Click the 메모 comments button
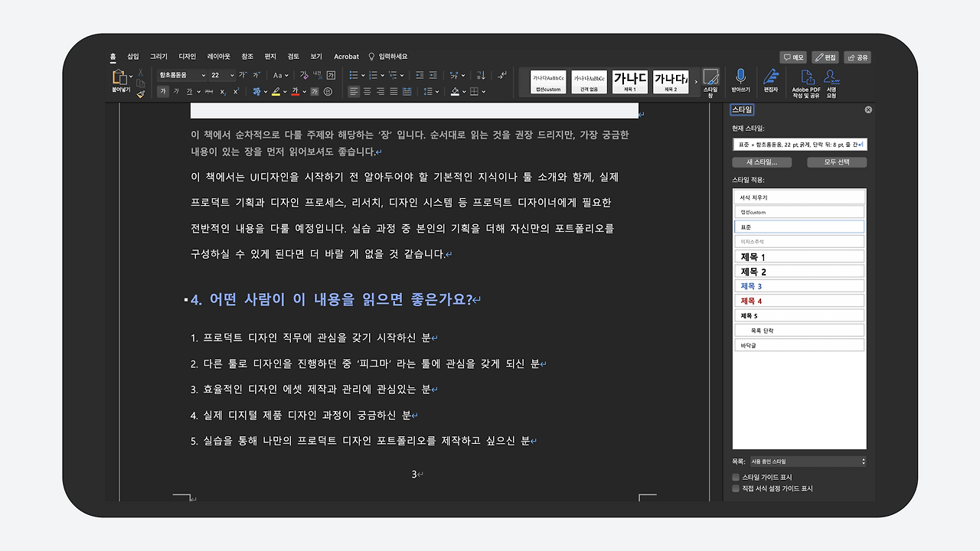Viewport: 980px width, 551px height. coord(793,57)
